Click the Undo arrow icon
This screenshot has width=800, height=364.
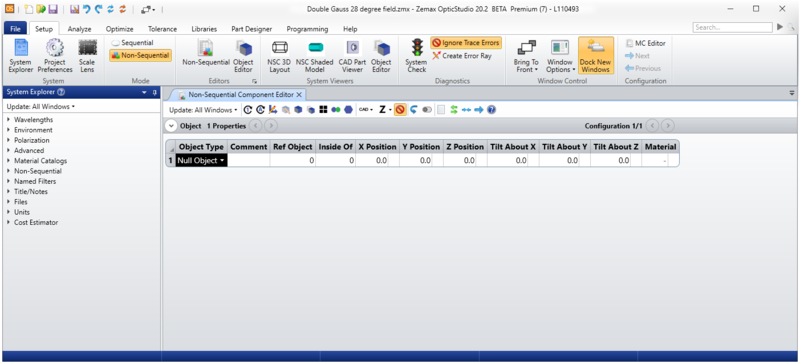(87, 9)
